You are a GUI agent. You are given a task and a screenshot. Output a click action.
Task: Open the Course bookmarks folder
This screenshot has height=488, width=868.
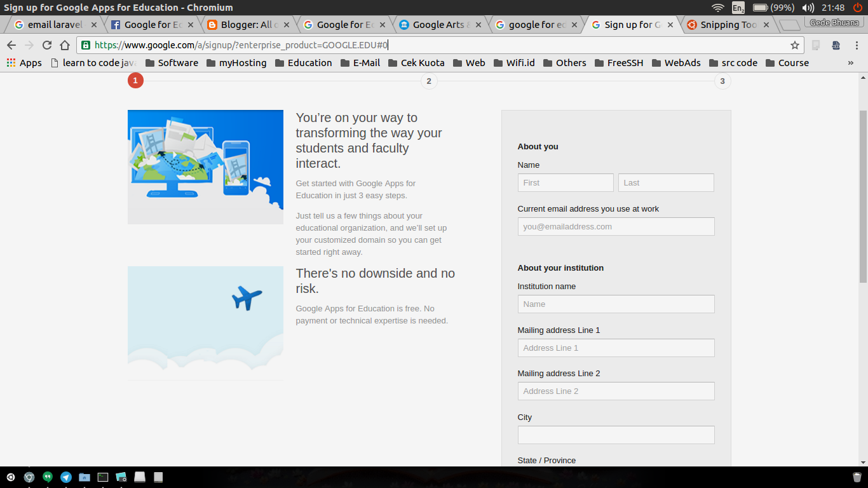point(787,63)
